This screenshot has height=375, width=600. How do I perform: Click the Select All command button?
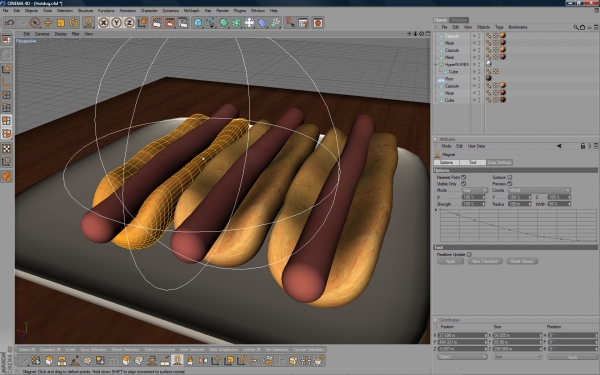[x=27, y=350]
